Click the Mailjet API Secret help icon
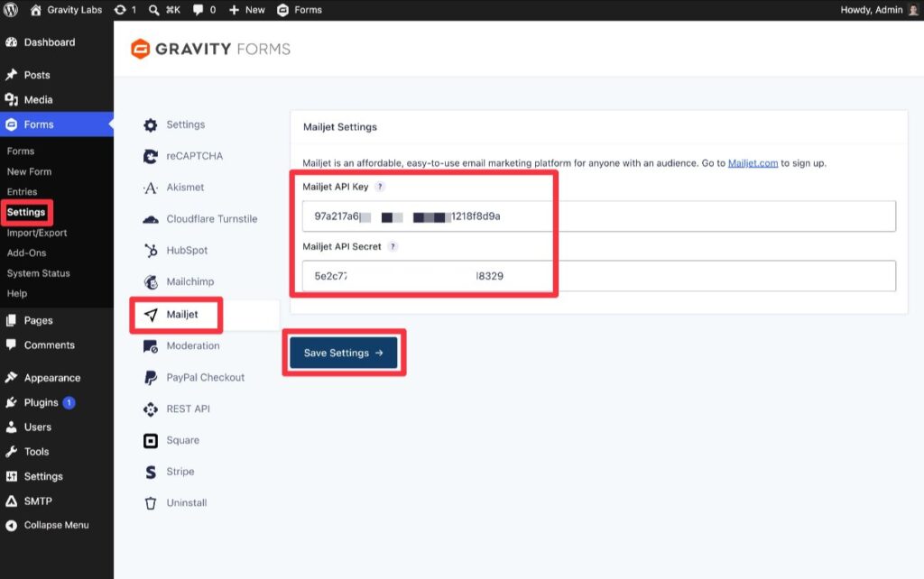The height and width of the screenshot is (579, 924). pyautogui.click(x=393, y=246)
